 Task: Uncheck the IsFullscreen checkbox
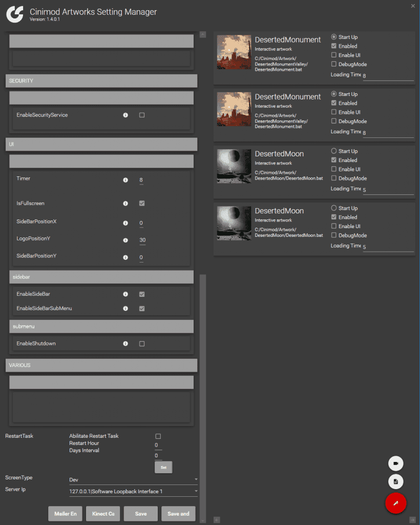[142, 203]
